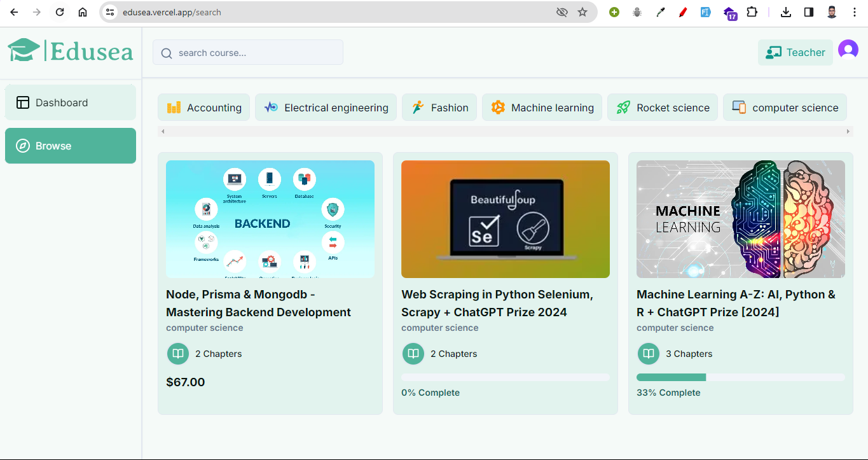
Task: Click the 0% progress bar on Web Scraping
Action: (x=506, y=377)
